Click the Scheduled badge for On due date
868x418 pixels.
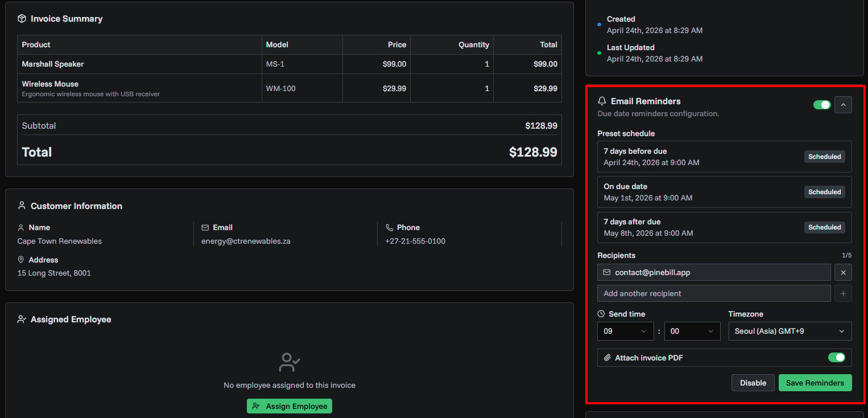825,192
